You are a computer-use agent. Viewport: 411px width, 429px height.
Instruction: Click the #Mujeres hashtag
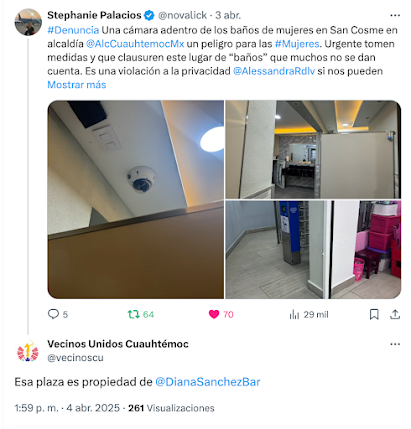(297, 44)
